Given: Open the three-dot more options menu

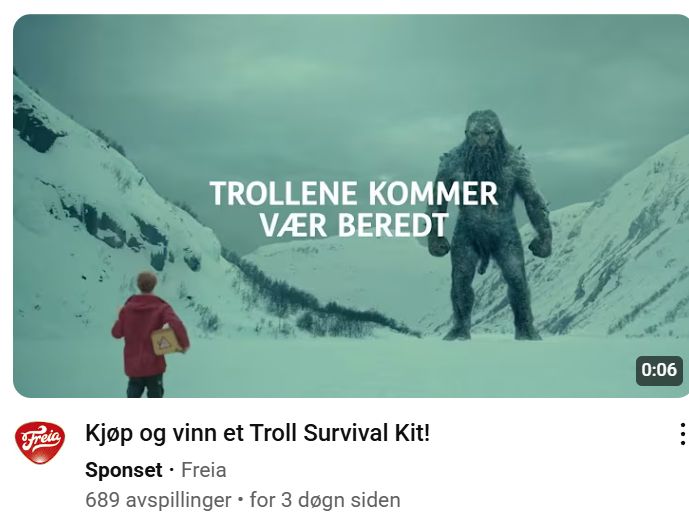Looking at the screenshot, I should tap(682, 434).
